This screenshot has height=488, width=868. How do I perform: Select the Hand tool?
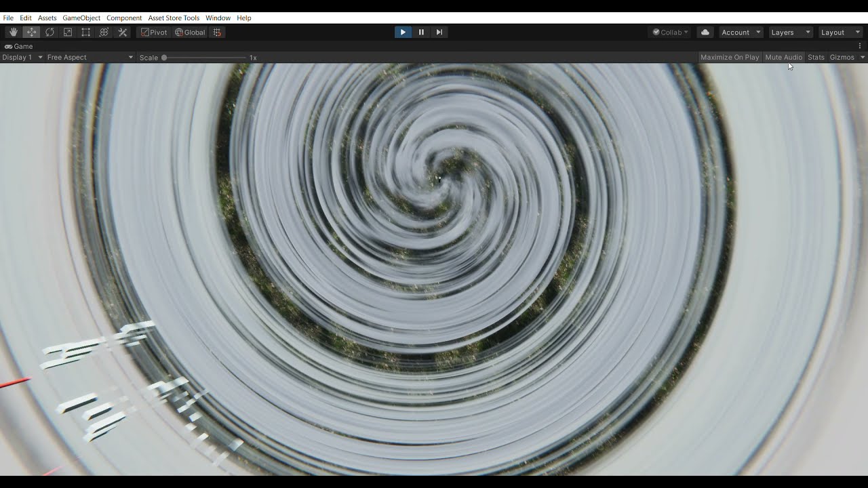(14, 32)
